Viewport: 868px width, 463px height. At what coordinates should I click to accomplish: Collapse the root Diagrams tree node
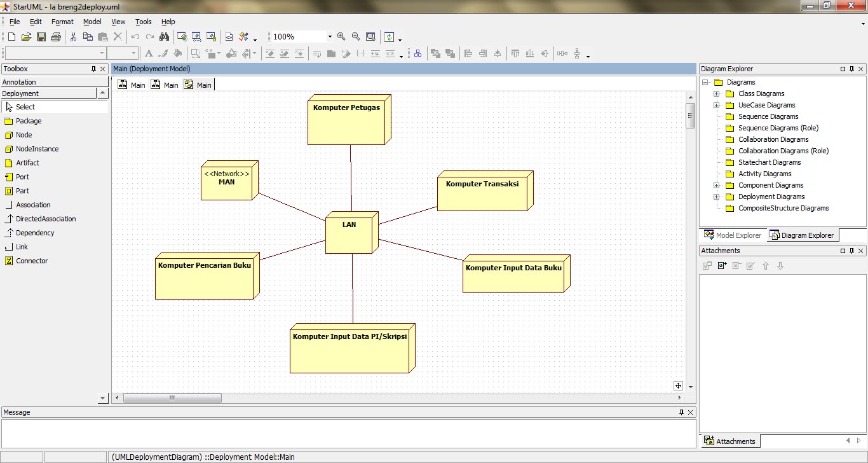(705, 82)
